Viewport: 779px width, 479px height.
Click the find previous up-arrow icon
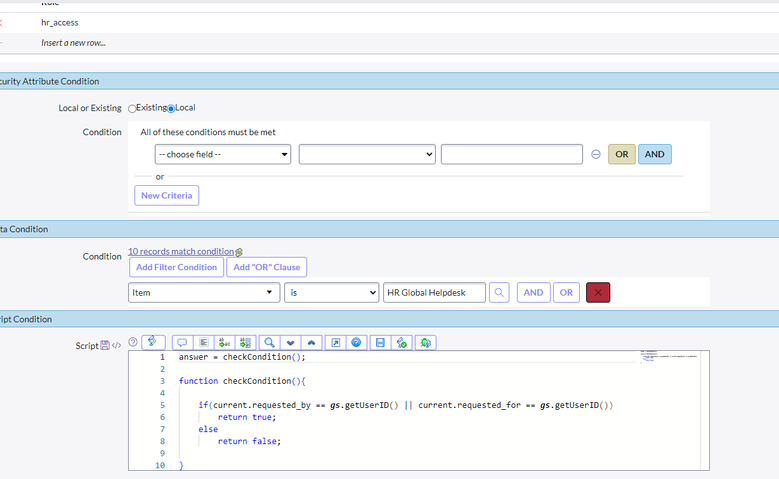[x=312, y=342]
